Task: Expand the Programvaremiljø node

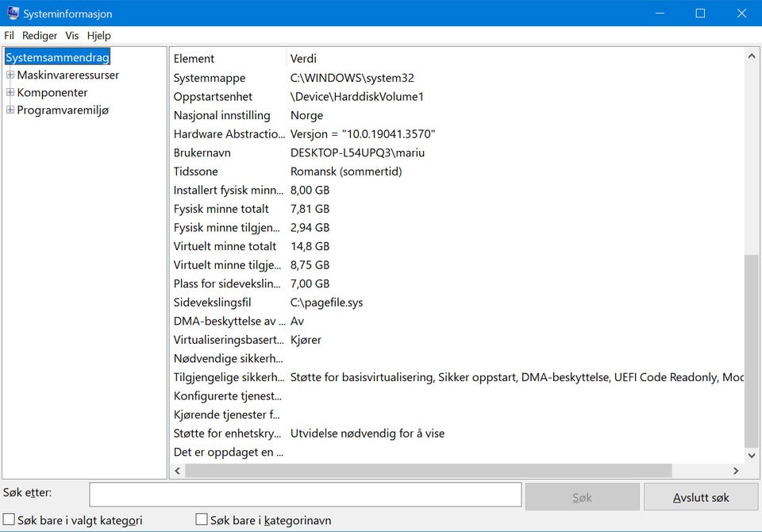Action: (10, 110)
